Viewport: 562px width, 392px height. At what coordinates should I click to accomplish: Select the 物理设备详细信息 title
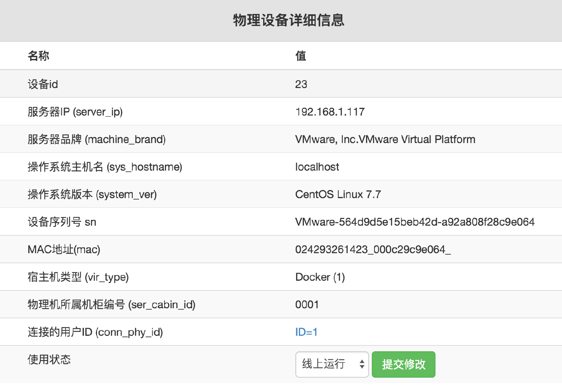pos(288,20)
